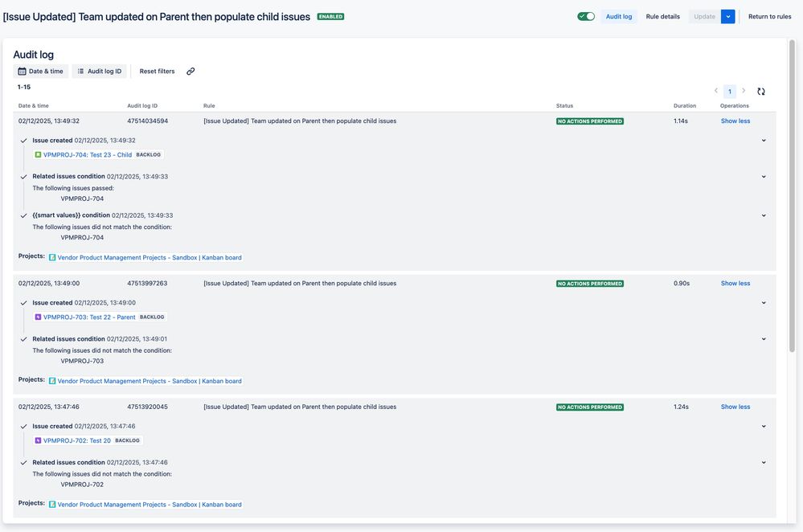Click BACKLOG status on VPMPROJ-703

pyautogui.click(x=152, y=317)
